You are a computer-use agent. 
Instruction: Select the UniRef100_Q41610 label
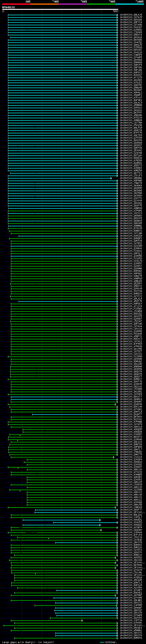(x=131, y=110)
